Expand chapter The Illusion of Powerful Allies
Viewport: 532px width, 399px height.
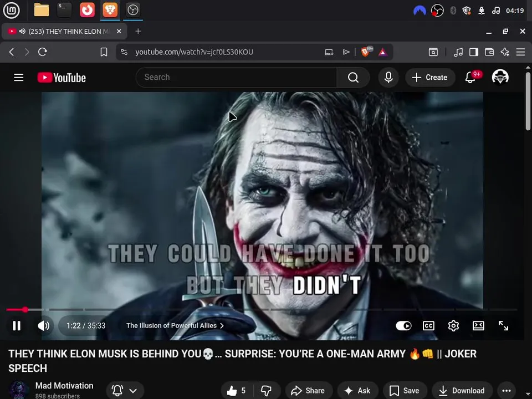coord(175,326)
